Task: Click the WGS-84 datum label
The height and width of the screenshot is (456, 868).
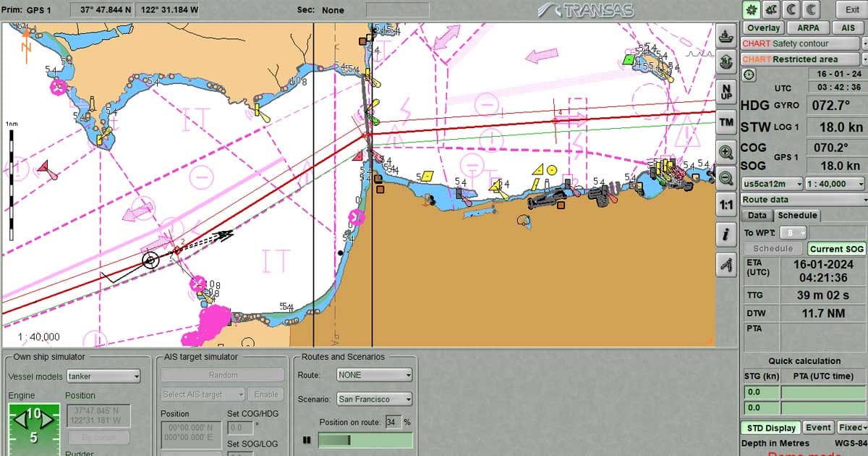Action: coord(850,443)
